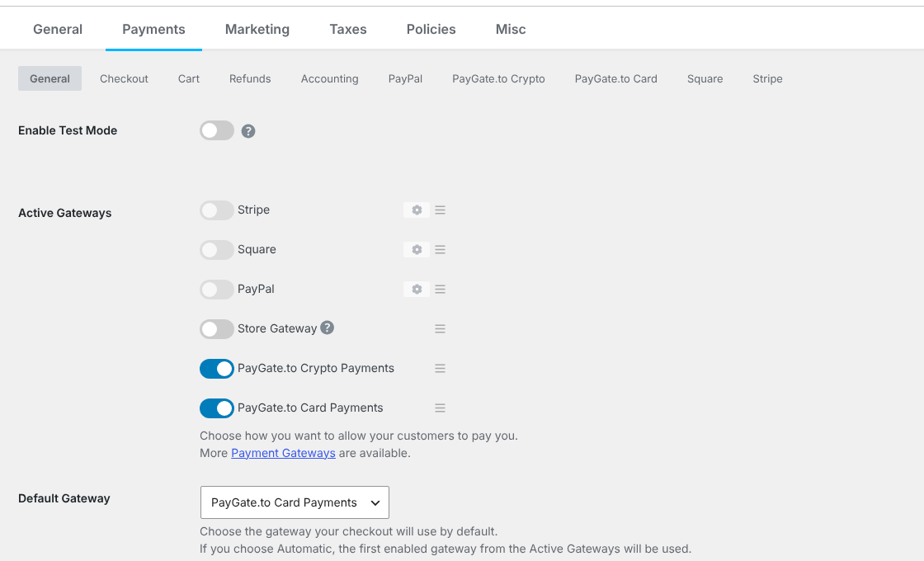Image resolution: width=924 pixels, height=561 pixels.
Task: Enable the Stripe gateway toggle
Action: [x=217, y=210]
